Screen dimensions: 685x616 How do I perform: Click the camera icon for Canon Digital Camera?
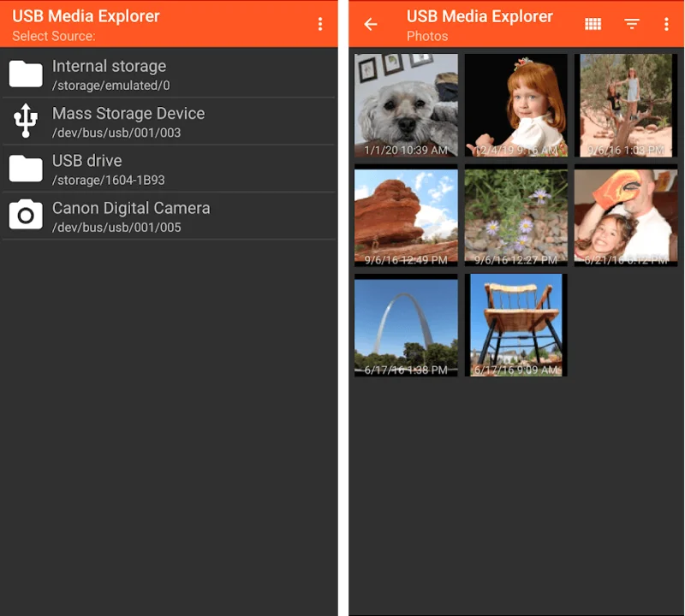point(26,215)
